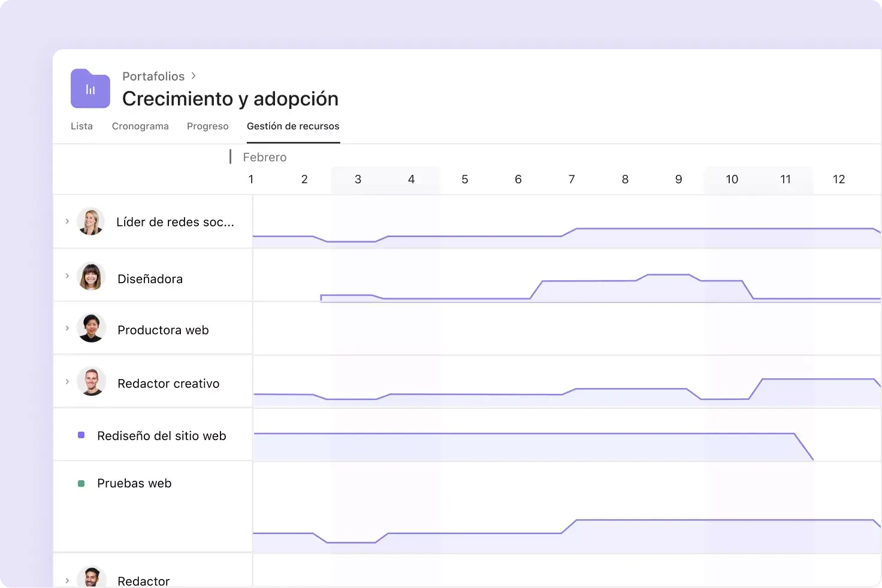Open the Progreso tab

pyautogui.click(x=207, y=126)
